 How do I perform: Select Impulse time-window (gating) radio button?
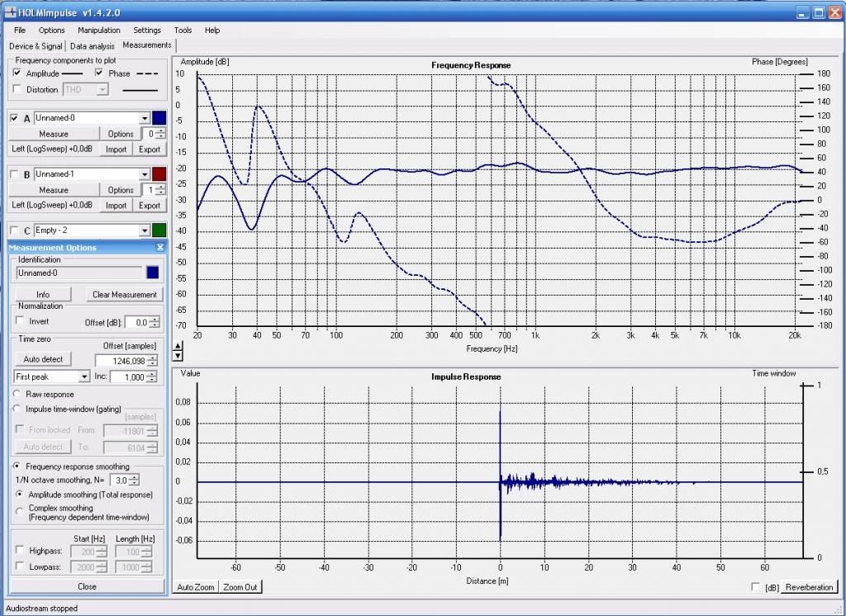pos(17,409)
